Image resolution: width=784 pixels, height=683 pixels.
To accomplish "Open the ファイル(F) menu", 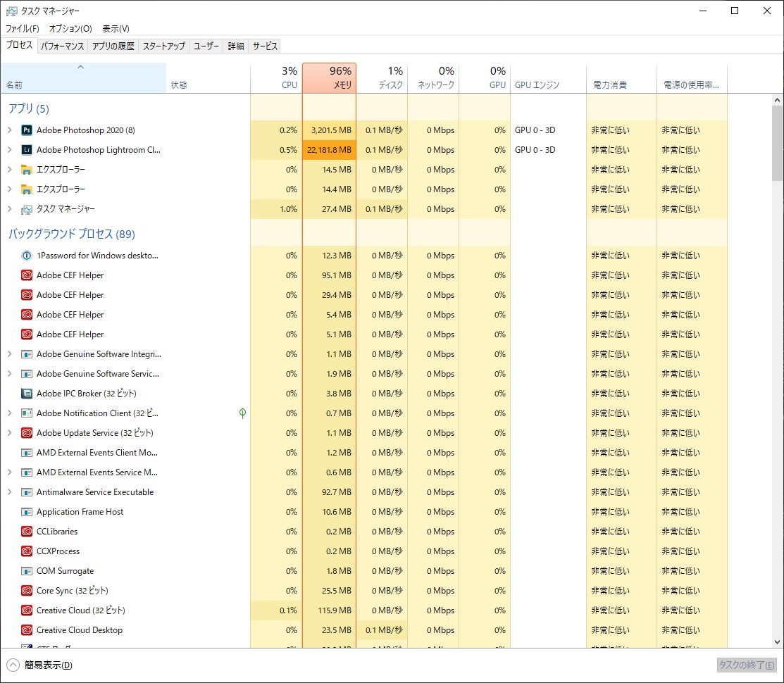I will 22,28.
